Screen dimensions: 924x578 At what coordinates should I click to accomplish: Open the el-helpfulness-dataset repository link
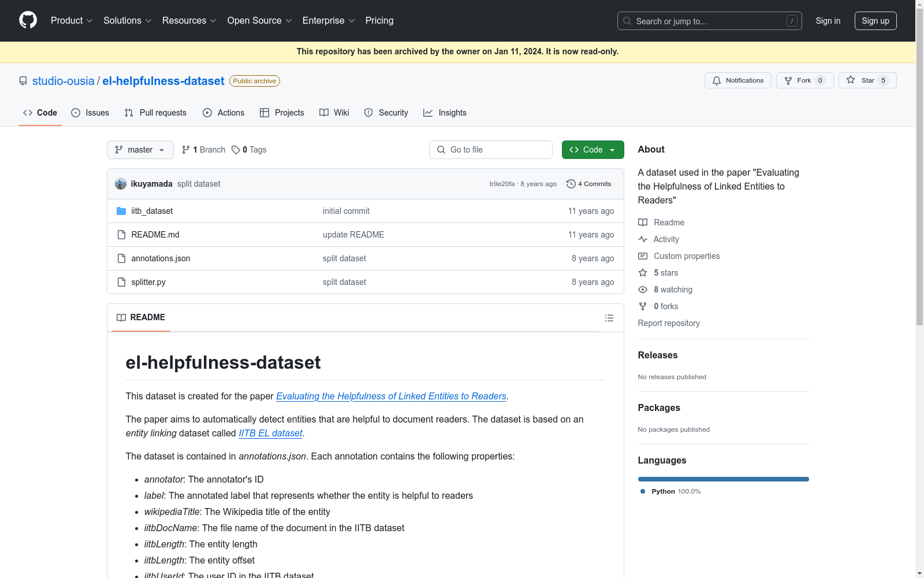(x=163, y=81)
